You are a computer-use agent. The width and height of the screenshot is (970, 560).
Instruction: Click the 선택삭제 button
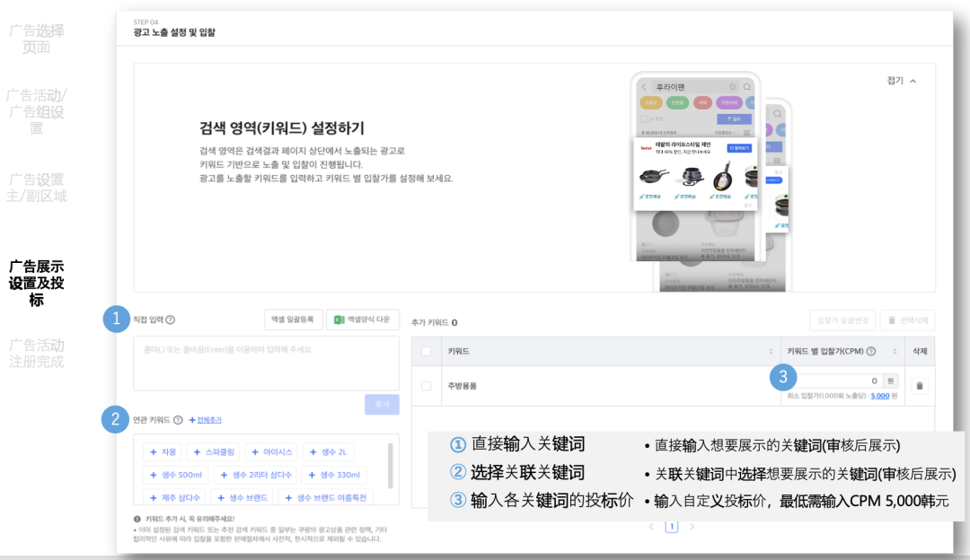(907, 320)
